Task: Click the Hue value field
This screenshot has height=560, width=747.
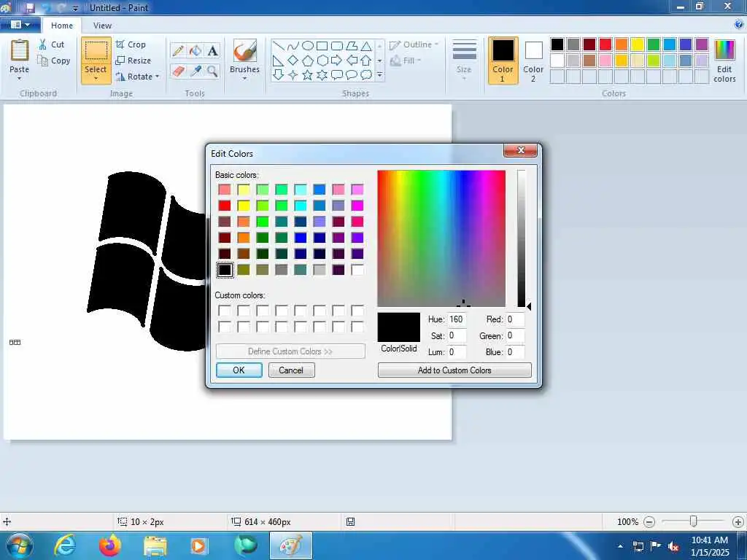Action: click(x=457, y=319)
